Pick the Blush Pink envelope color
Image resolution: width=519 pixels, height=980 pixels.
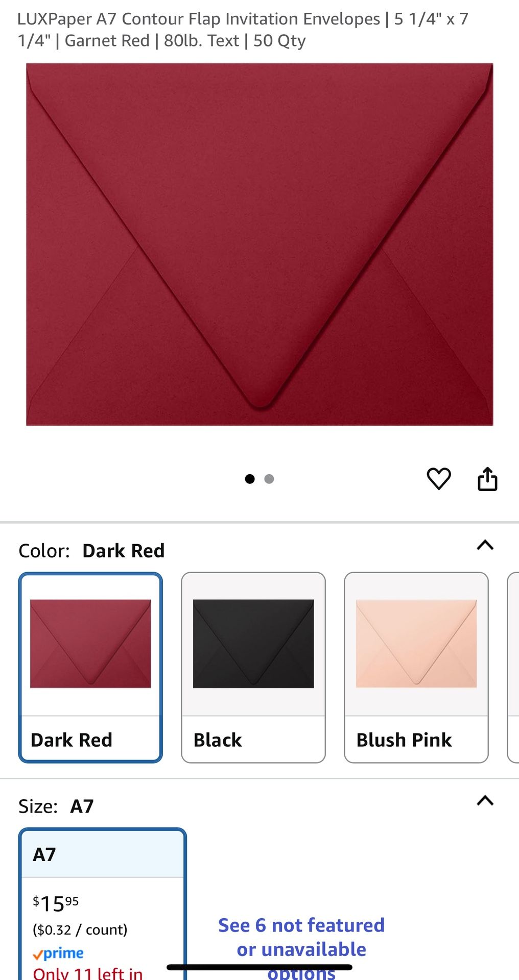tap(416, 668)
